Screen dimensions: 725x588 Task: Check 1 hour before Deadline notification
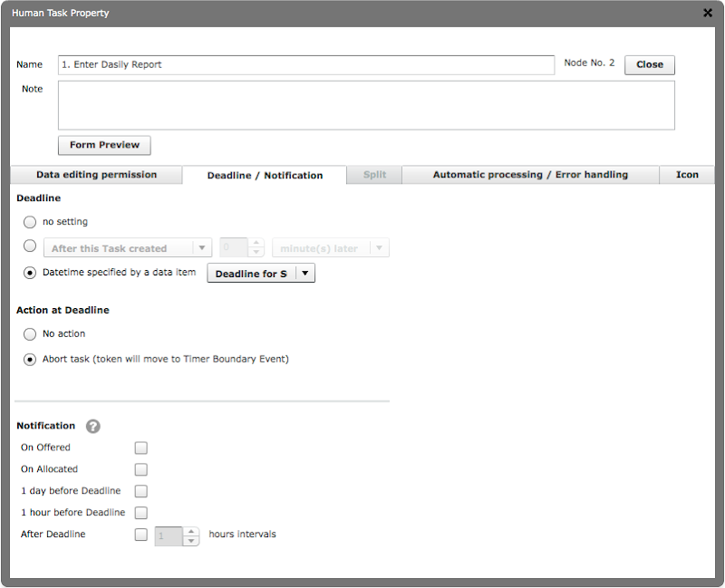tap(140, 513)
